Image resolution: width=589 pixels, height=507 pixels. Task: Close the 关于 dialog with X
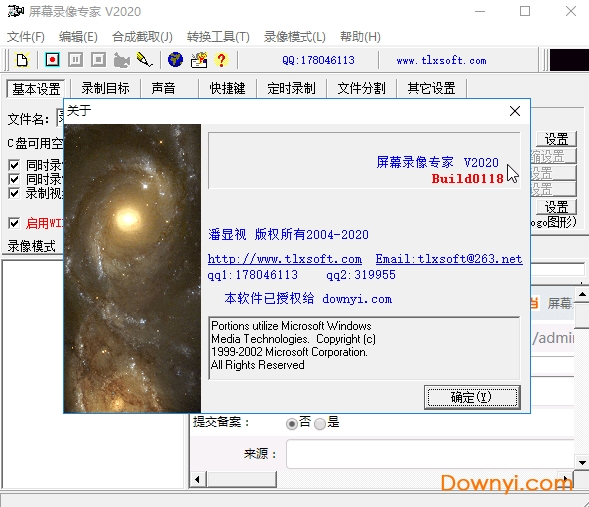(515, 111)
